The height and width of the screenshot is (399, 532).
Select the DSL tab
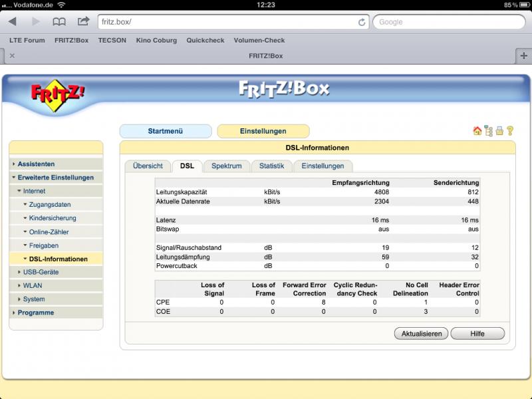[x=188, y=166]
